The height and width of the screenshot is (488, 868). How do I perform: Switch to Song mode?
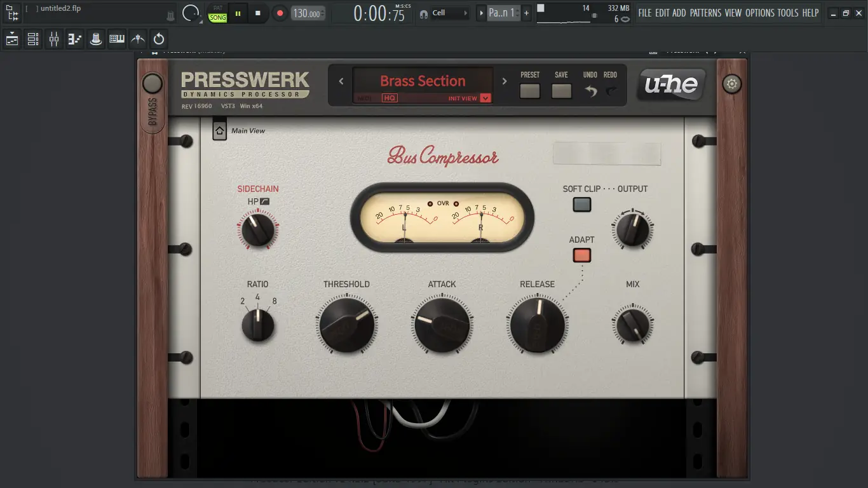click(218, 18)
